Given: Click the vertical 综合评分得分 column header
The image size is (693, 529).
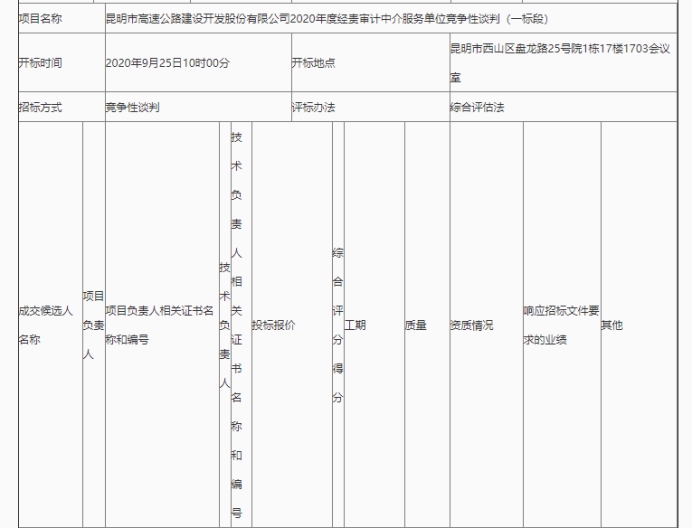Looking at the screenshot, I should pos(337,325).
